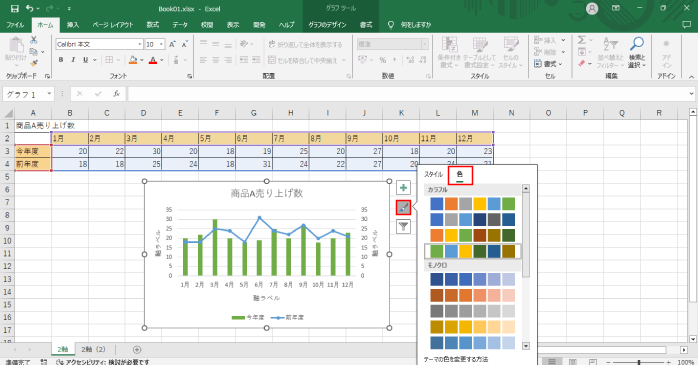Click Customize Quick Access Toolbar arrow
698x365 pixels.
69,8
